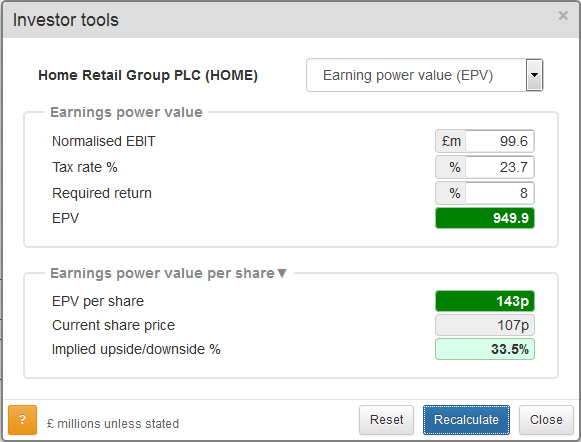Viewport: 581px width, 442px height.
Task: Collapse the Earnings power value per share section
Action: point(282,273)
